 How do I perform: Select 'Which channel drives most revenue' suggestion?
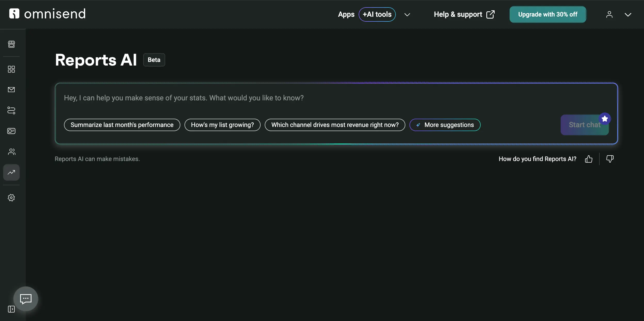(335, 125)
